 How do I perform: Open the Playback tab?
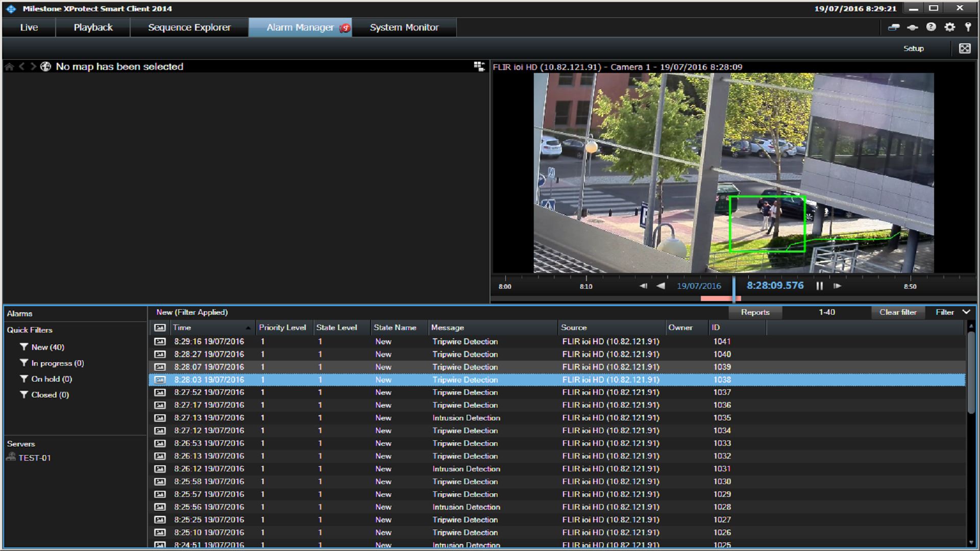pos(93,28)
